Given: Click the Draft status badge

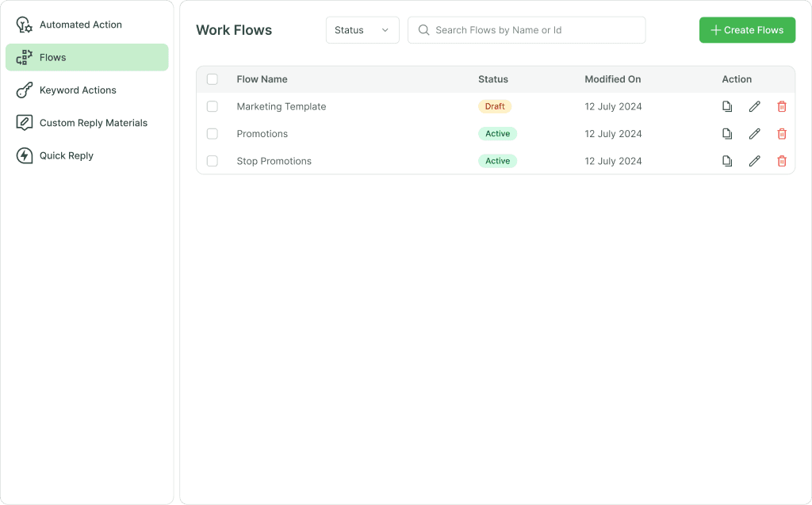Looking at the screenshot, I should coord(494,106).
